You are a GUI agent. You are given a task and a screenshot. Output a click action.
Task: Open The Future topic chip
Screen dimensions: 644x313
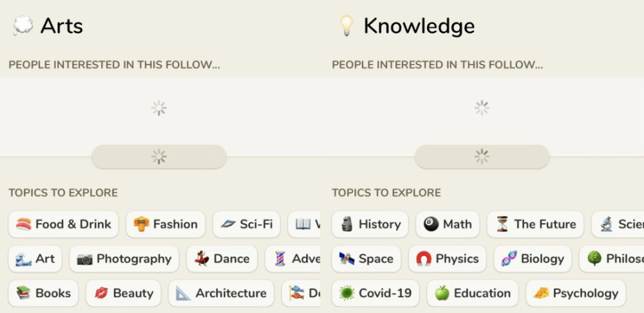point(535,224)
